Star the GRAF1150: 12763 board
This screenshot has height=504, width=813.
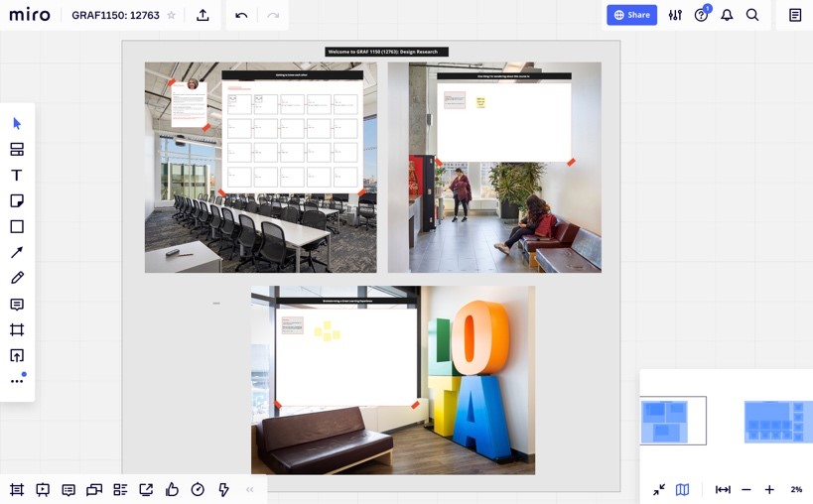click(x=171, y=15)
